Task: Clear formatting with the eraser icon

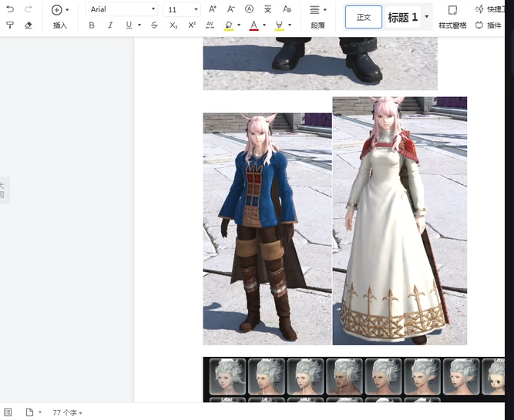Action: tap(29, 25)
